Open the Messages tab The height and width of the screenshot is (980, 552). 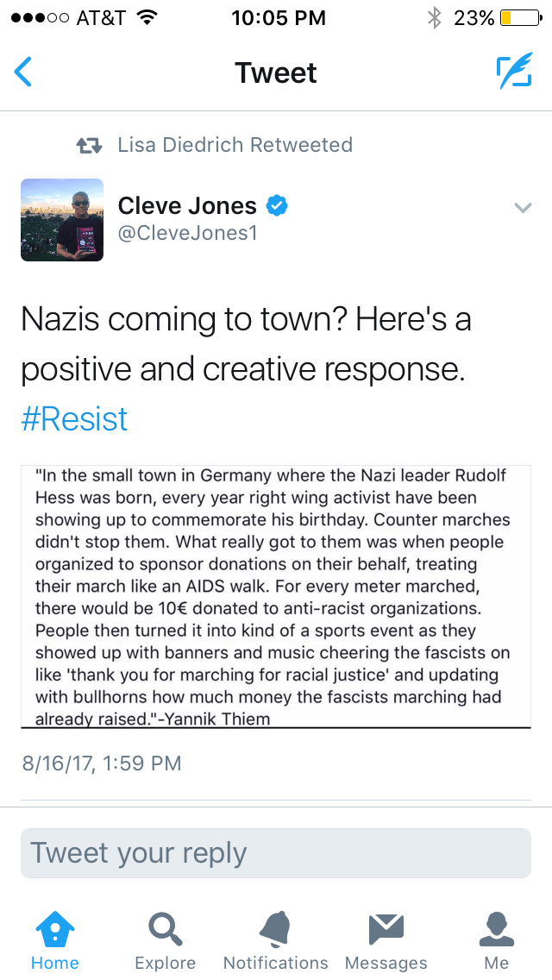(386, 940)
